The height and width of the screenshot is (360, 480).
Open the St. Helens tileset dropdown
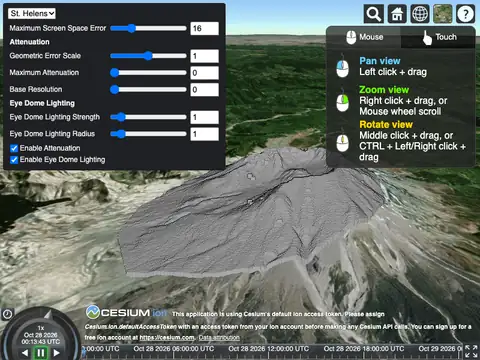coord(32,13)
